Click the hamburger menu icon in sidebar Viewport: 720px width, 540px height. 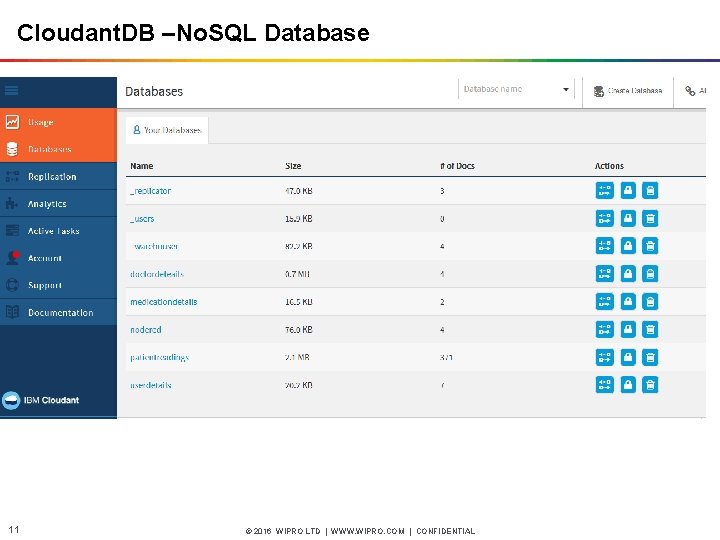11,90
